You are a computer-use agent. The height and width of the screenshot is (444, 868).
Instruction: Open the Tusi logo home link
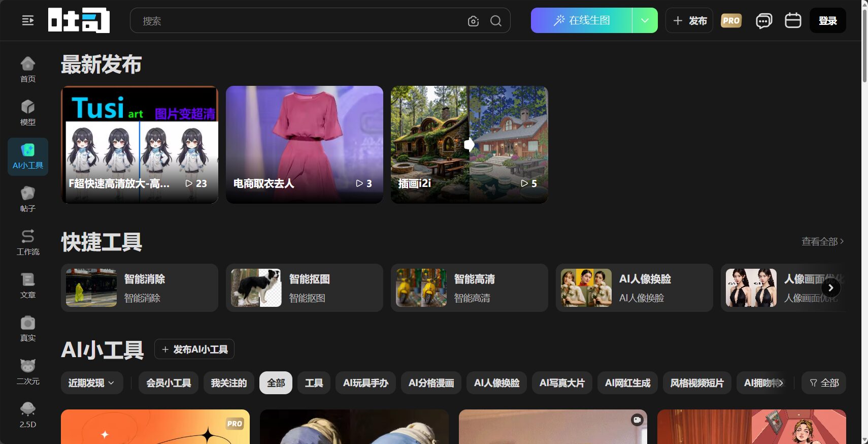point(79,20)
